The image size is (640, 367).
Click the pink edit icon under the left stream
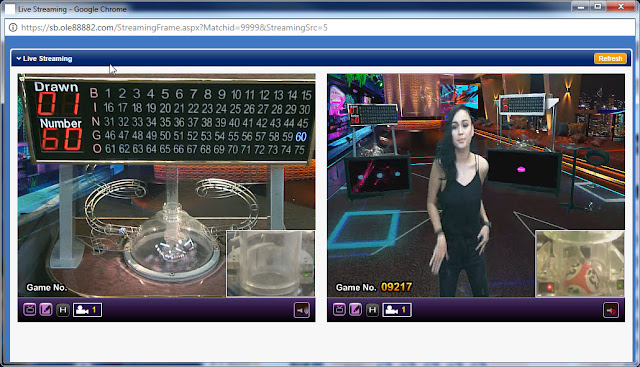tap(46, 310)
